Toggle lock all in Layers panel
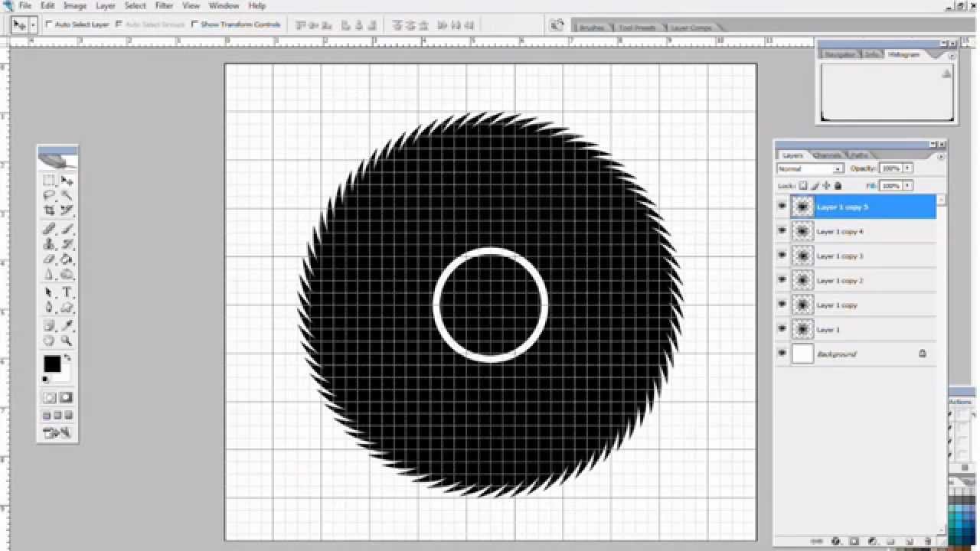The height and width of the screenshot is (551, 980). (x=838, y=185)
